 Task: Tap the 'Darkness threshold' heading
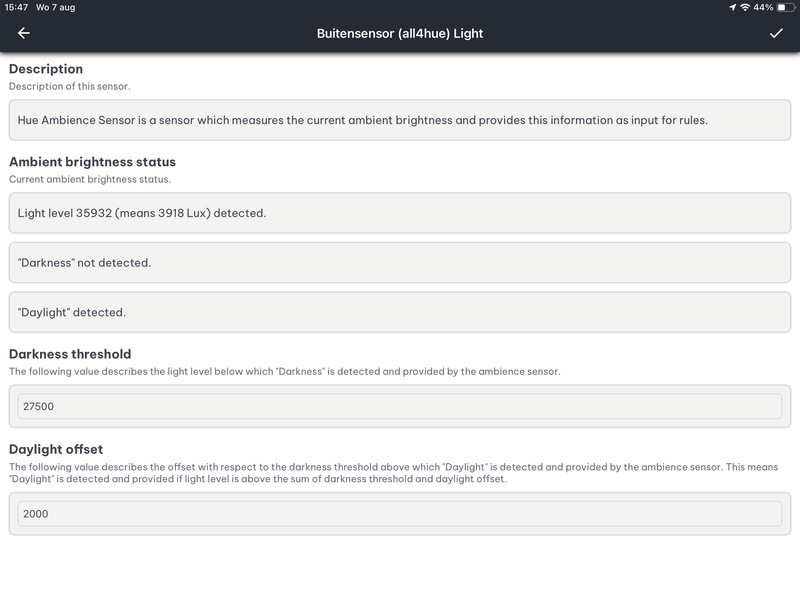(70, 354)
